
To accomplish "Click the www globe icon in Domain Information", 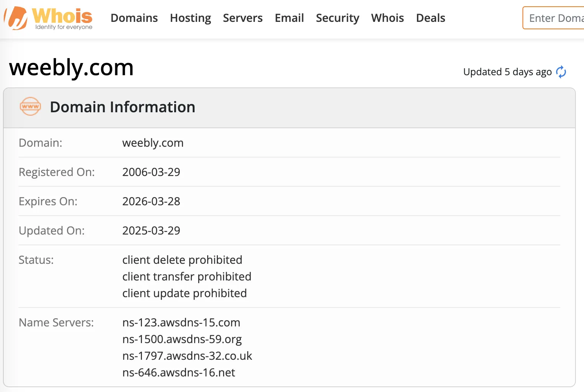I will tap(30, 106).
